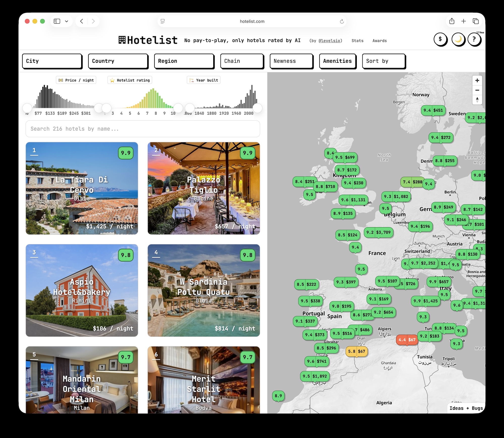
Task: Zoom in on the map
Action: point(477,81)
